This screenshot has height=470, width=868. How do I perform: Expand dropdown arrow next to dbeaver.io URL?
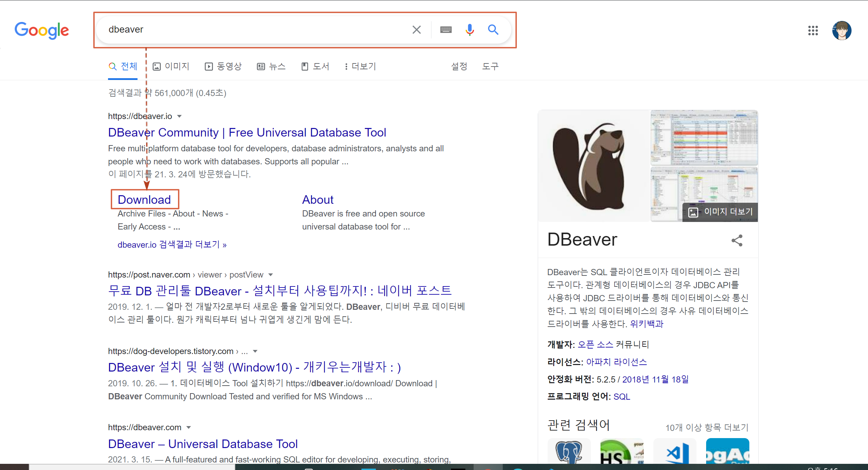(179, 116)
